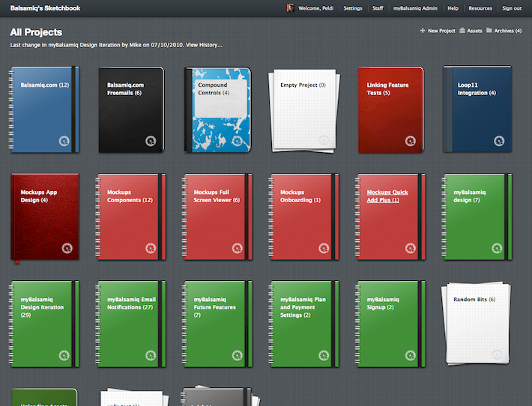Sign out of the account
The height and width of the screenshot is (406, 532).
point(512,8)
